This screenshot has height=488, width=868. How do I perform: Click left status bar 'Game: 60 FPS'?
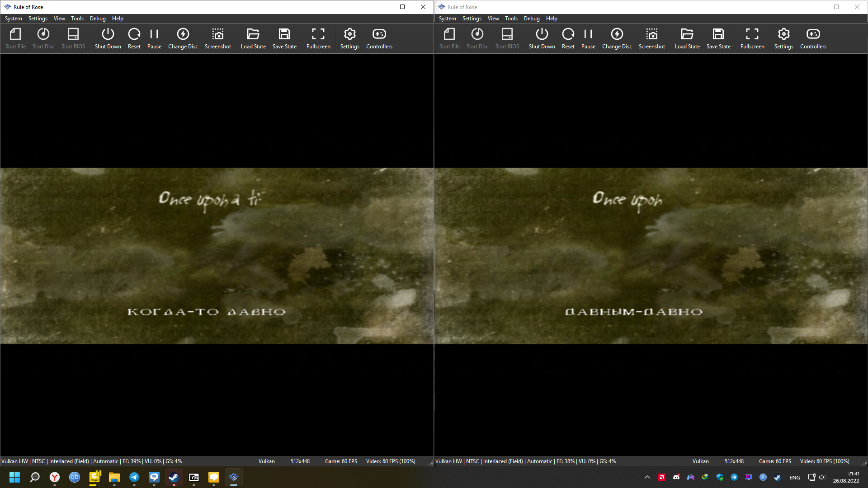pyautogui.click(x=341, y=461)
